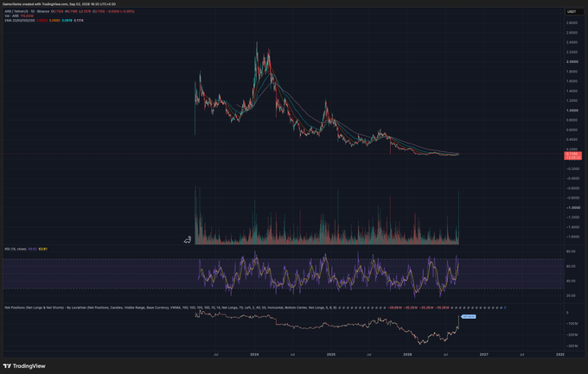Click the 1.0000 price scale label

tap(572, 111)
